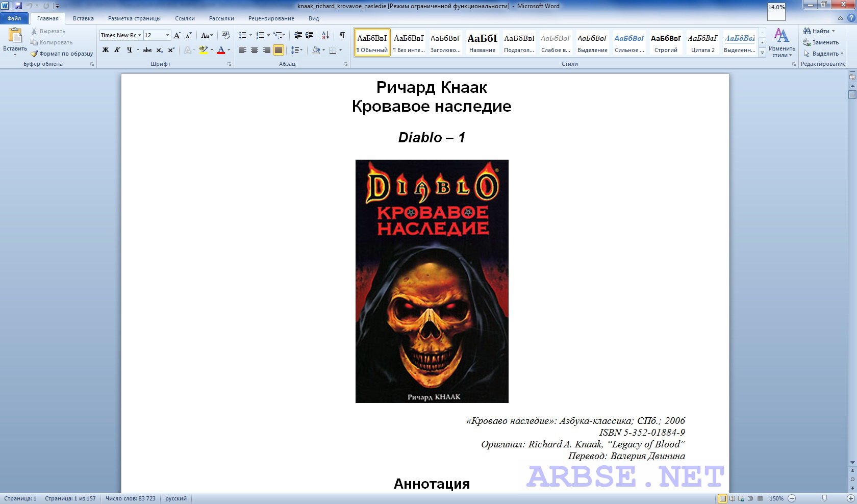Align text right
This screenshot has width=857, height=504.
coord(266,50)
